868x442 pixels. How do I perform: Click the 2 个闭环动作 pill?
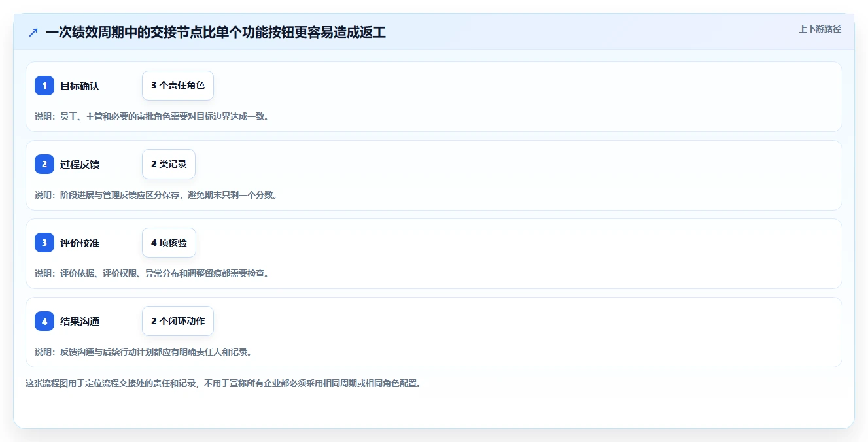pyautogui.click(x=178, y=321)
